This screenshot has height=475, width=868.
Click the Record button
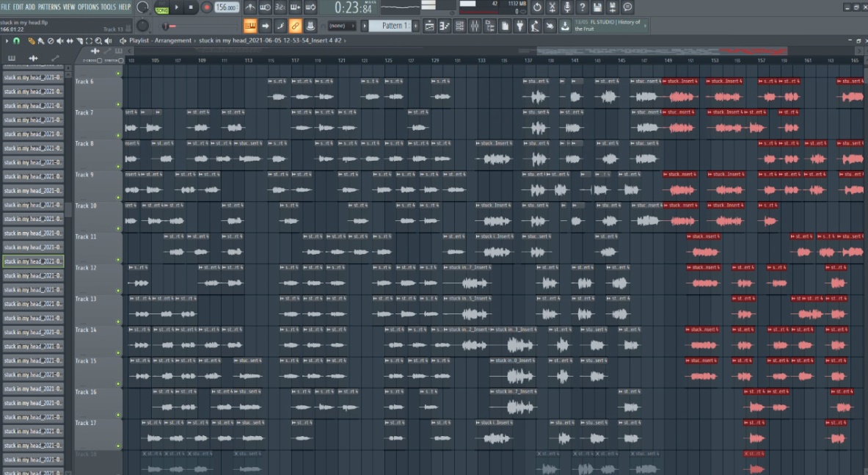(206, 7)
